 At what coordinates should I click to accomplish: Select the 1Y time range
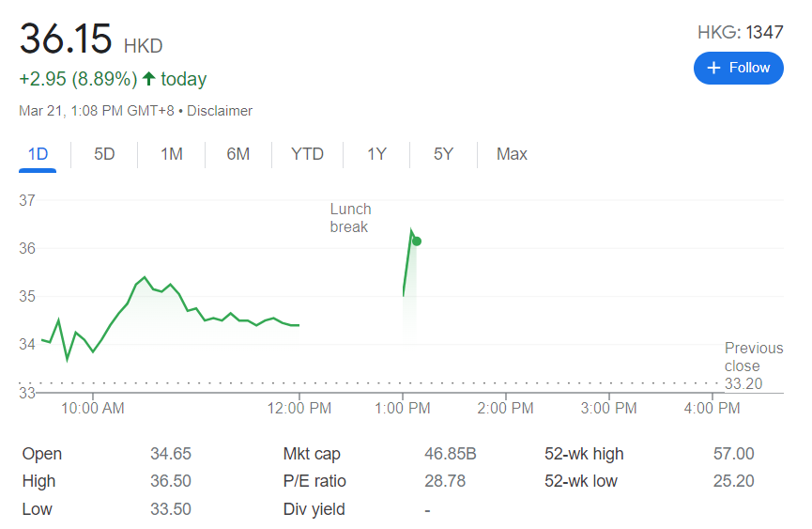[376, 154]
